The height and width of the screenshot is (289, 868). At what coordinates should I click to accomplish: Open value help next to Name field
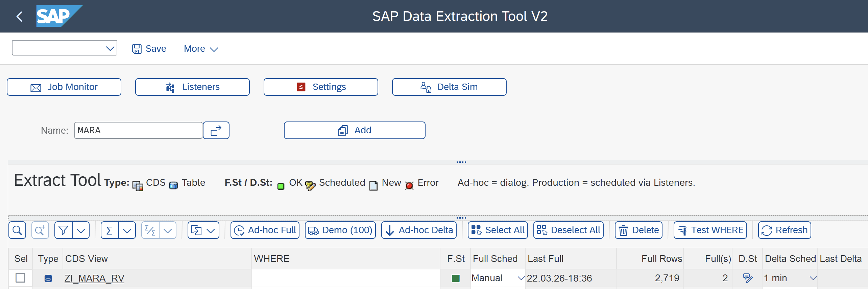coord(216,130)
